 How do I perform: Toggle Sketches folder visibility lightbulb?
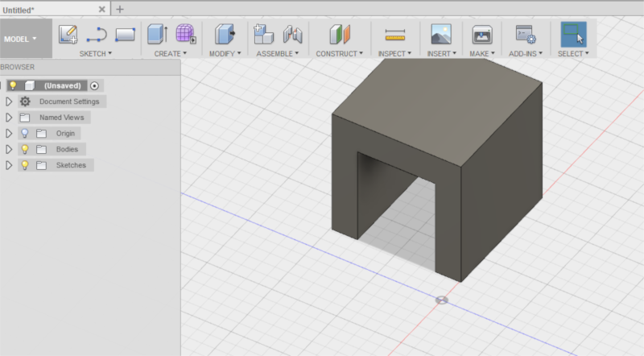[x=25, y=165]
